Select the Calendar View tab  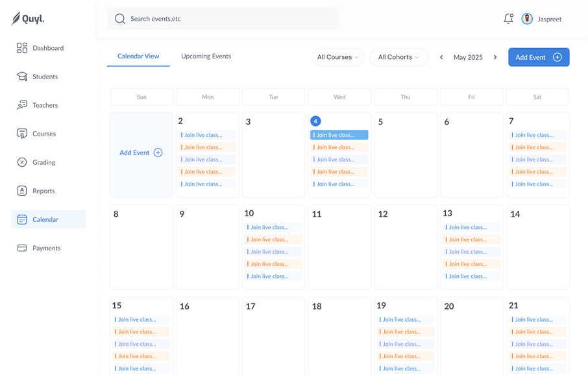pyautogui.click(x=138, y=56)
